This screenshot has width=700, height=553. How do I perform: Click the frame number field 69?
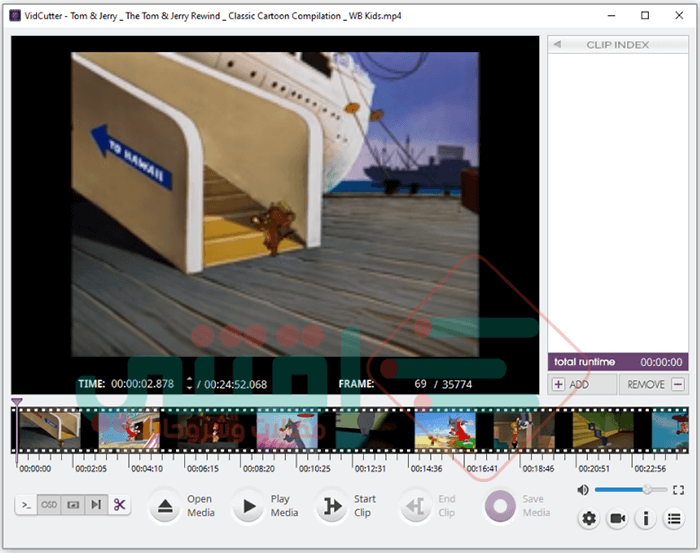(420, 384)
